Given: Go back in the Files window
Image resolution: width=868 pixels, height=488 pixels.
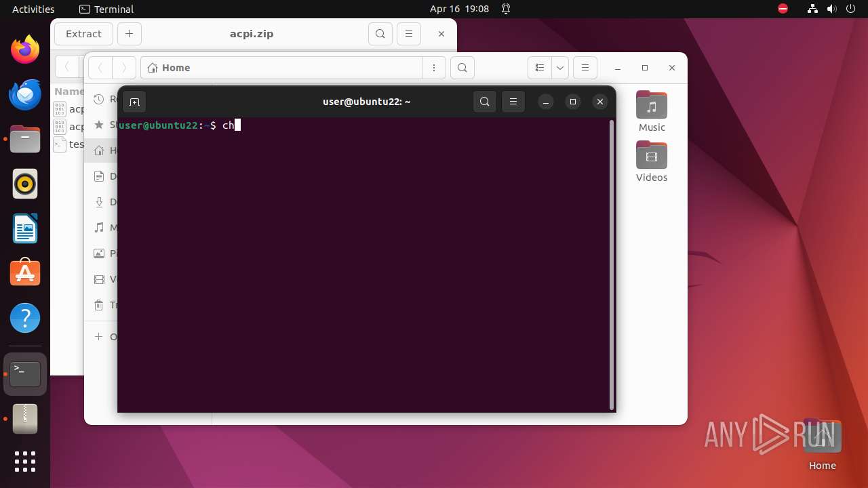Looking at the screenshot, I should tap(100, 68).
